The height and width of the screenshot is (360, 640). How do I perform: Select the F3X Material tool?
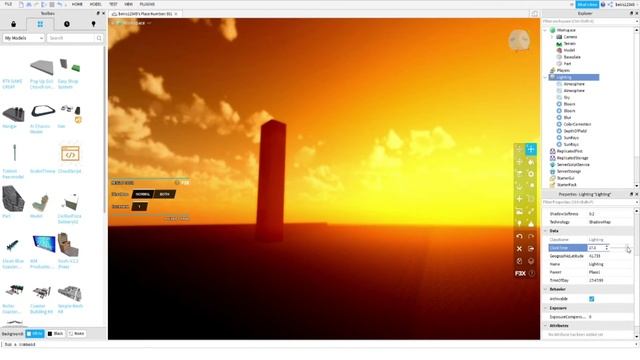point(531,174)
